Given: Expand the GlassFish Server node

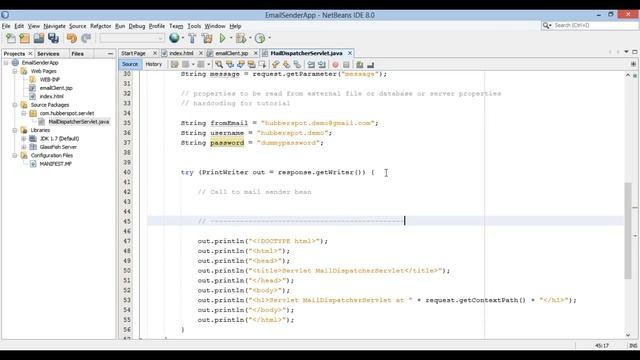Looking at the screenshot, I should 24,147.
